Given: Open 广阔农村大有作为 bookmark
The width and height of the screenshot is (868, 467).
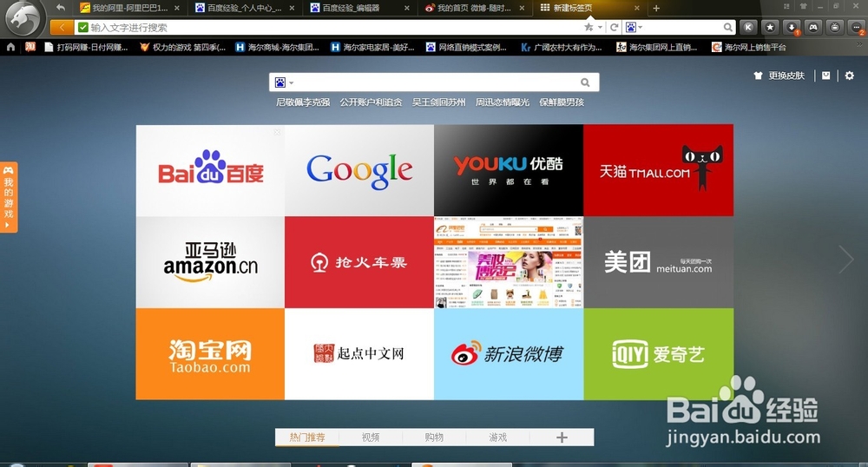Looking at the screenshot, I should (x=562, y=47).
